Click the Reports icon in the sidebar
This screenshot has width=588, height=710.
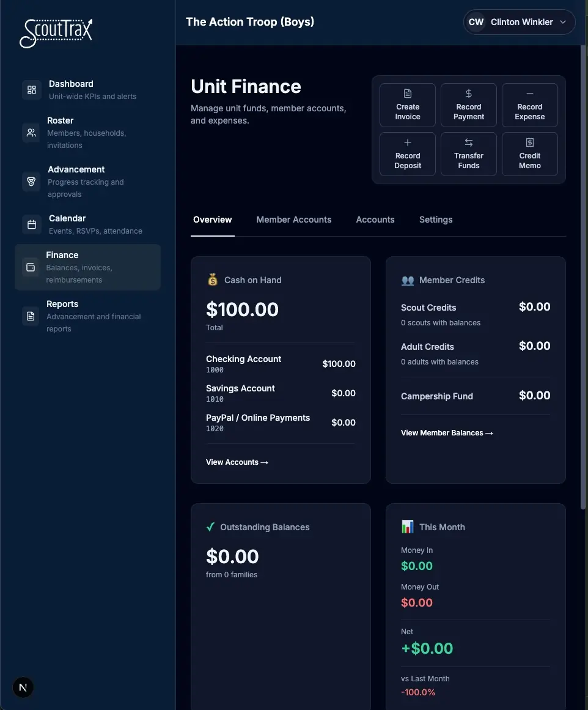coord(32,316)
